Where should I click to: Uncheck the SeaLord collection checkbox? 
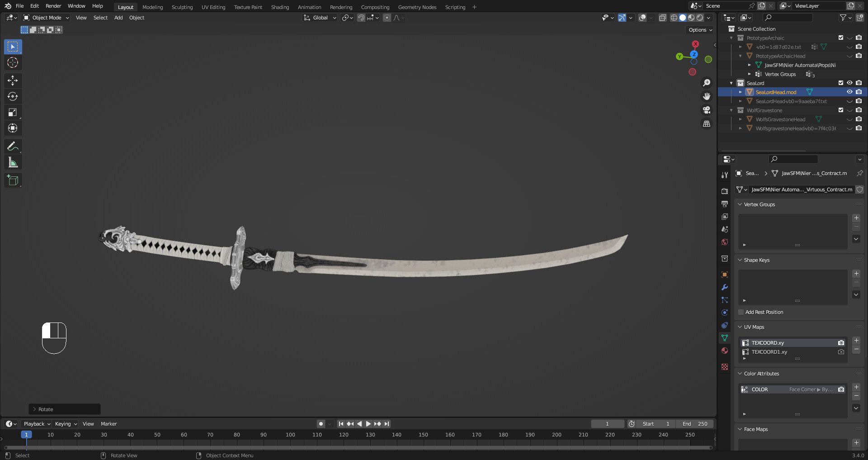pyautogui.click(x=841, y=83)
